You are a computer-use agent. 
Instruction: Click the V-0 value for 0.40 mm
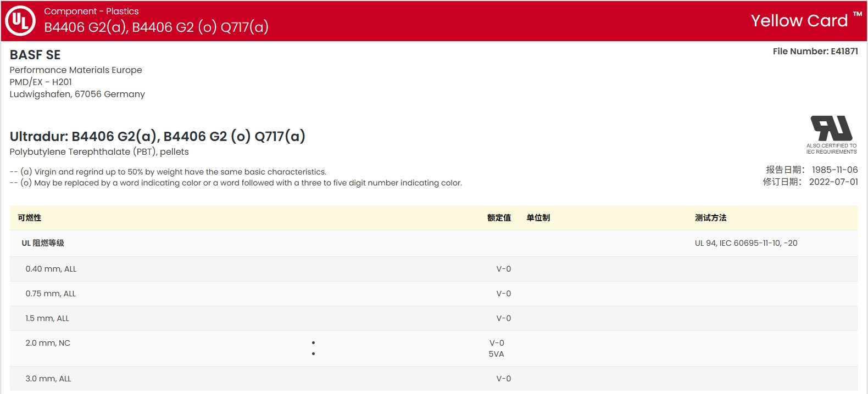(x=504, y=269)
